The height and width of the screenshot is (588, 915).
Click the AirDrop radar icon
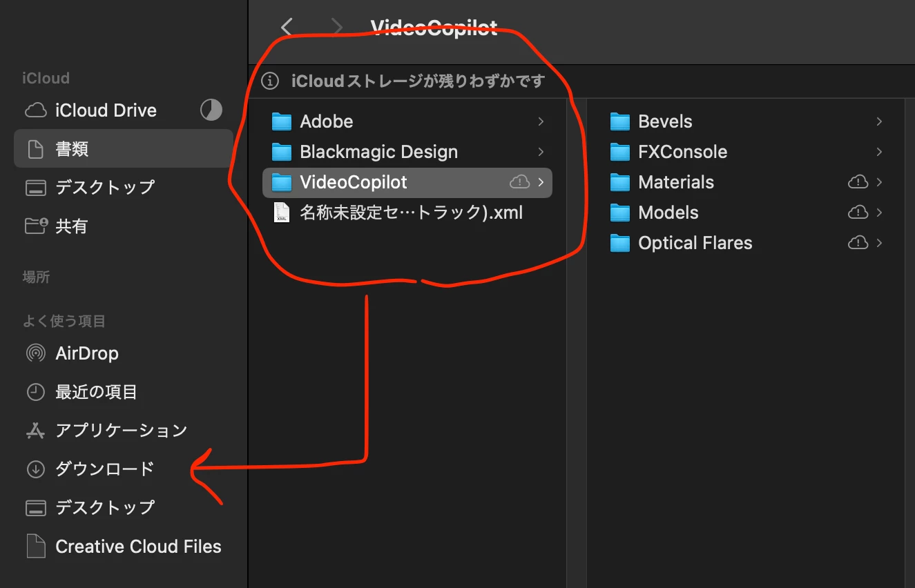pyautogui.click(x=35, y=353)
